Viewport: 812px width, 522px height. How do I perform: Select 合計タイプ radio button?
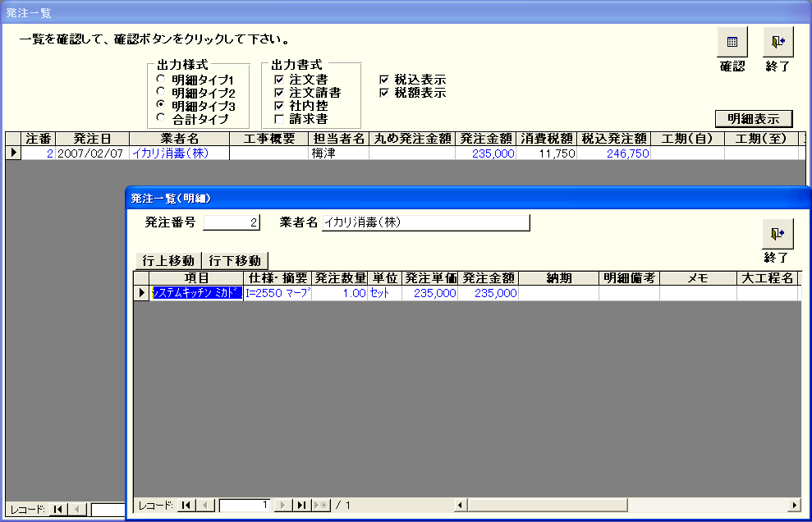[161, 118]
